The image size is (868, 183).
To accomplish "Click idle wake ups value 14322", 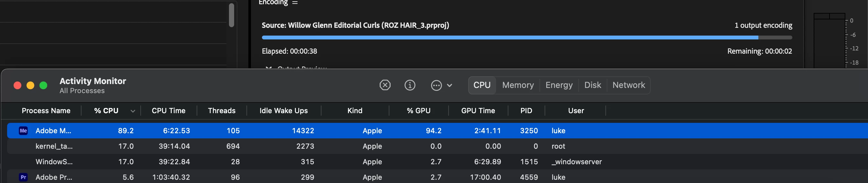I will coord(303,130).
